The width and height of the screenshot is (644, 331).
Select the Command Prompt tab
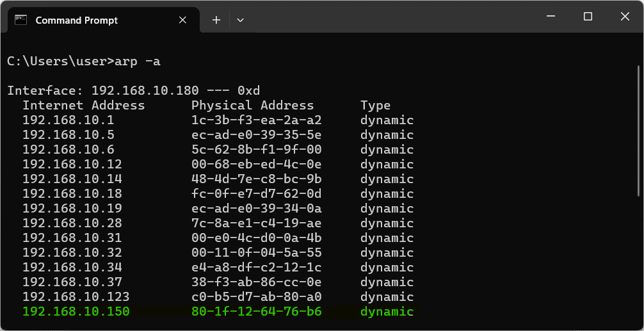(x=77, y=20)
